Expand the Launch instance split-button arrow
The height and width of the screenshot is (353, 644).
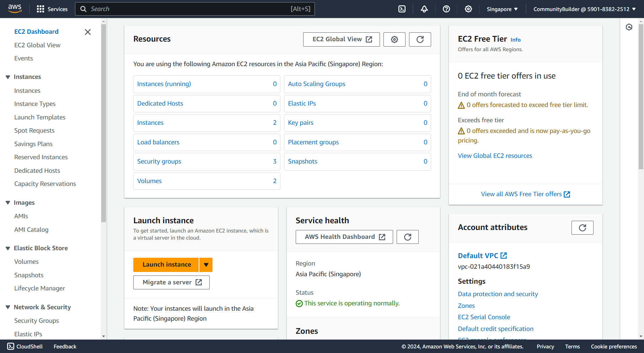pyautogui.click(x=206, y=265)
